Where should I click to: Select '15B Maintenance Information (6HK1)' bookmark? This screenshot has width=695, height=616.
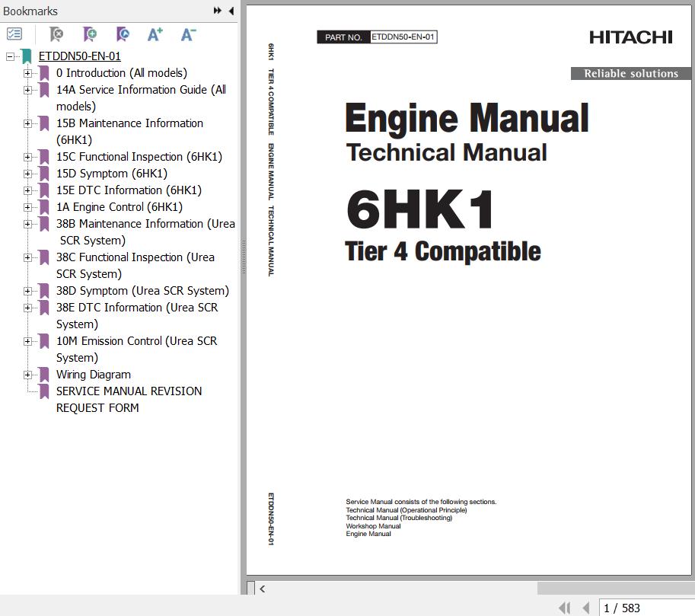pos(129,132)
